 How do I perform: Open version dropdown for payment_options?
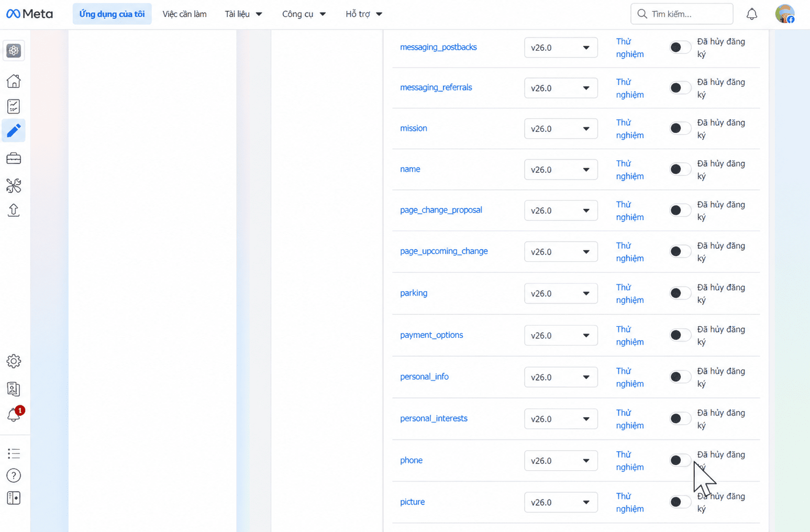pos(561,336)
